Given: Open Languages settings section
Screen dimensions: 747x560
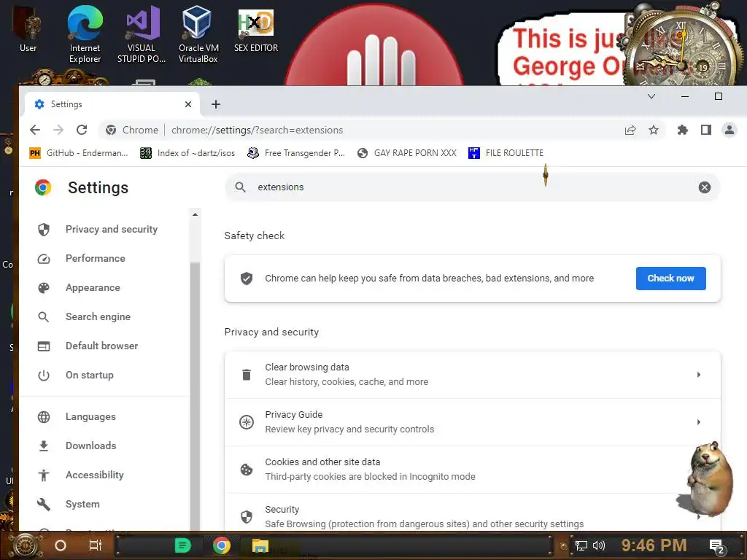Looking at the screenshot, I should pyautogui.click(x=90, y=416).
